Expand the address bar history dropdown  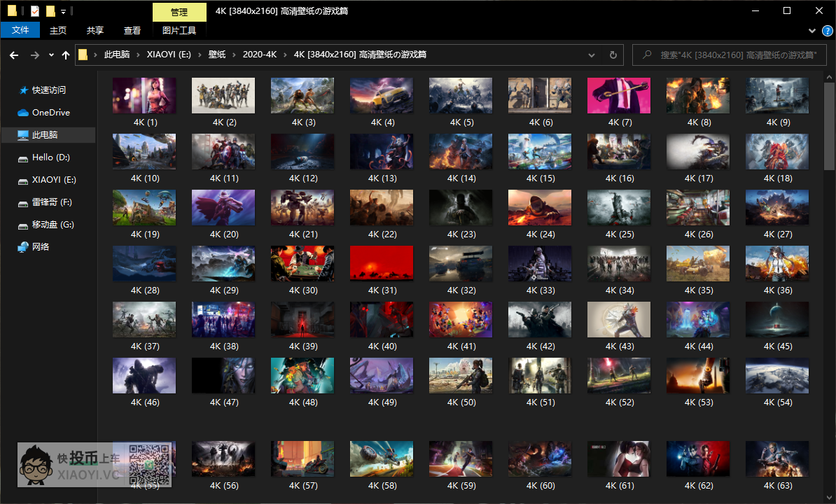[591, 55]
